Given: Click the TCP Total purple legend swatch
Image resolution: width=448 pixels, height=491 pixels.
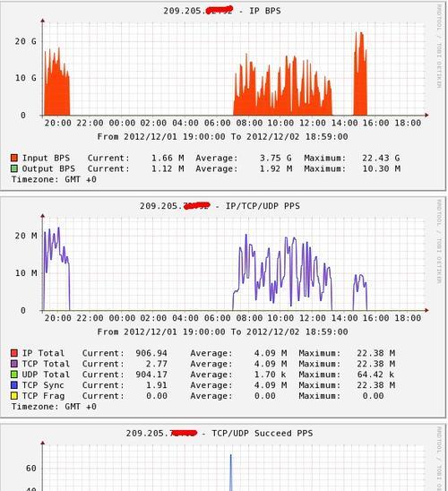Looking at the screenshot, I should pos(14,364).
